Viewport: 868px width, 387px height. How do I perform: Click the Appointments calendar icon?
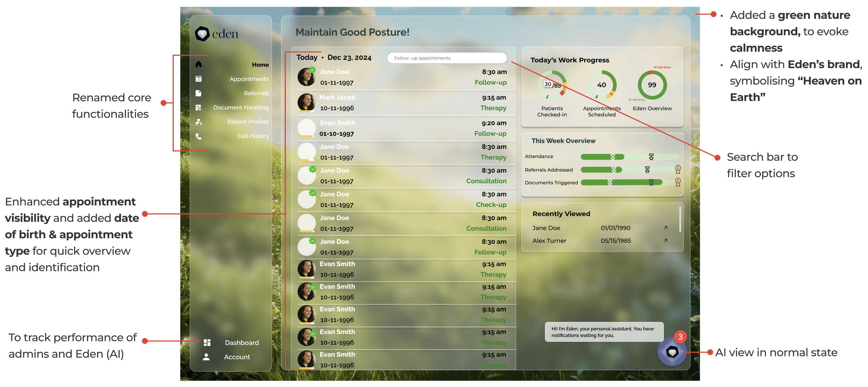199,79
